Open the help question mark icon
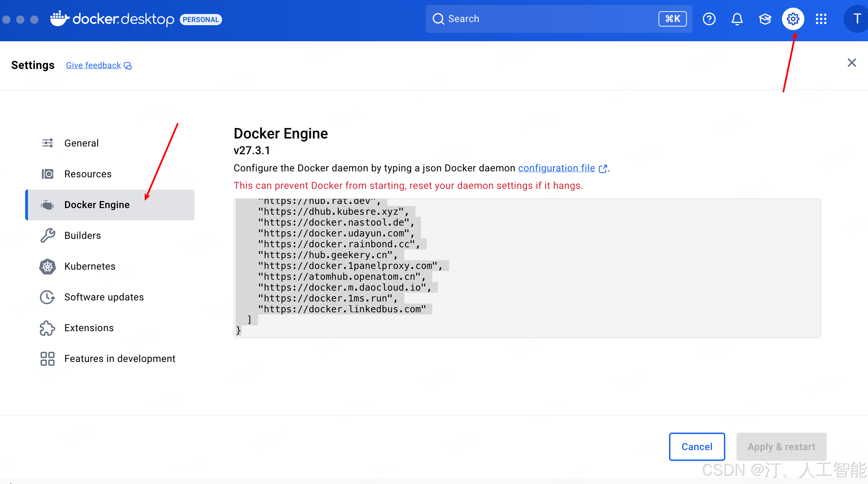The image size is (868, 484). coord(709,19)
